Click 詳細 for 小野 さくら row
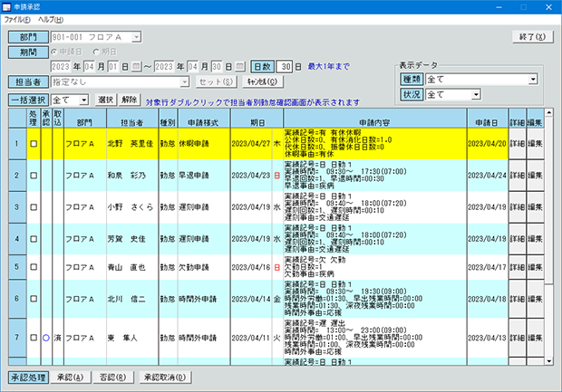This screenshot has height=392, width=562. [x=518, y=207]
